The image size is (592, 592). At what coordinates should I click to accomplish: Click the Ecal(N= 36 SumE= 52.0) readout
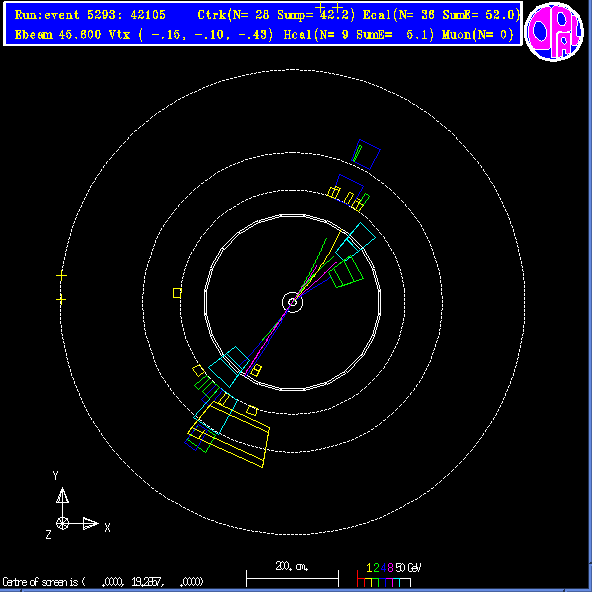441,15
